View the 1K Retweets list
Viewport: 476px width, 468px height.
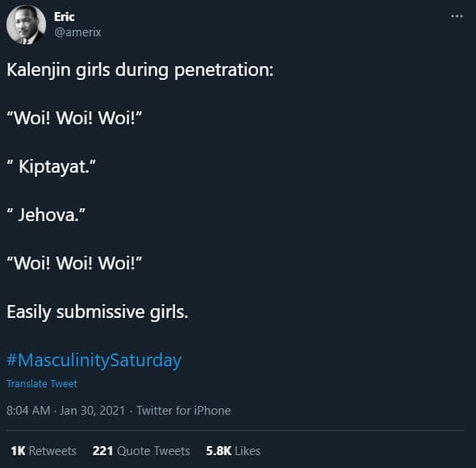44,451
